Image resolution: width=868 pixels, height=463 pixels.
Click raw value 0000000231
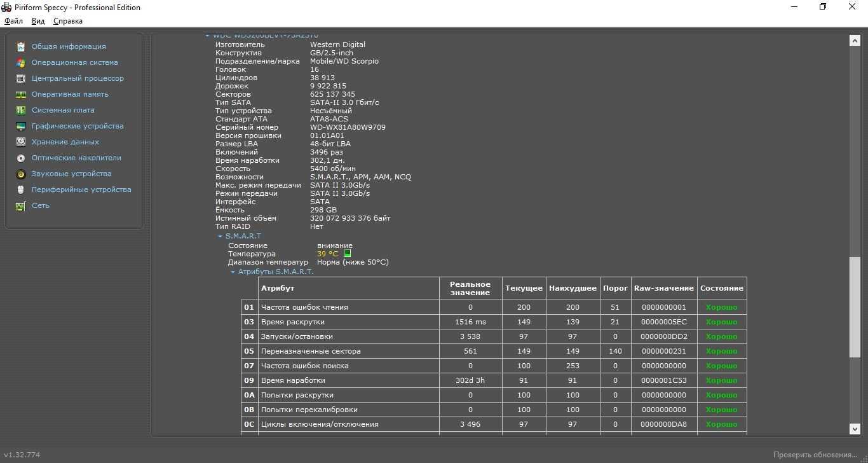pyautogui.click(x=664, y=351)
